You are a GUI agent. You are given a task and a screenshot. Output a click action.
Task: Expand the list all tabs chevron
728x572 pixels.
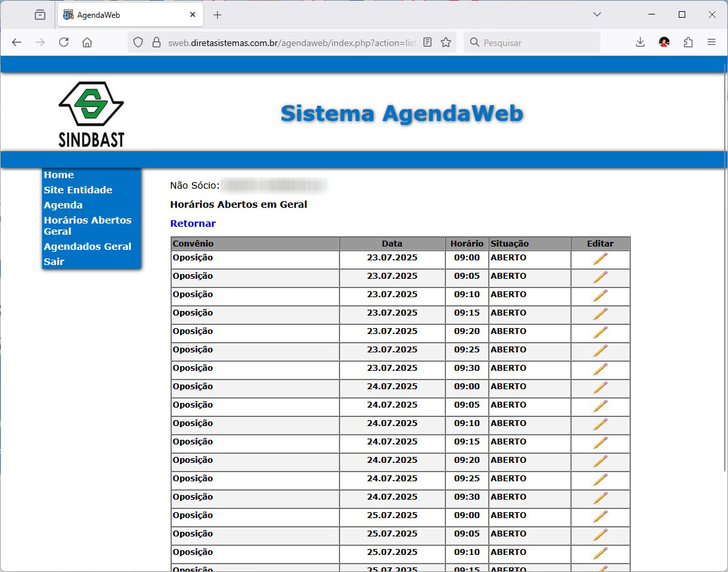point(597,14)
